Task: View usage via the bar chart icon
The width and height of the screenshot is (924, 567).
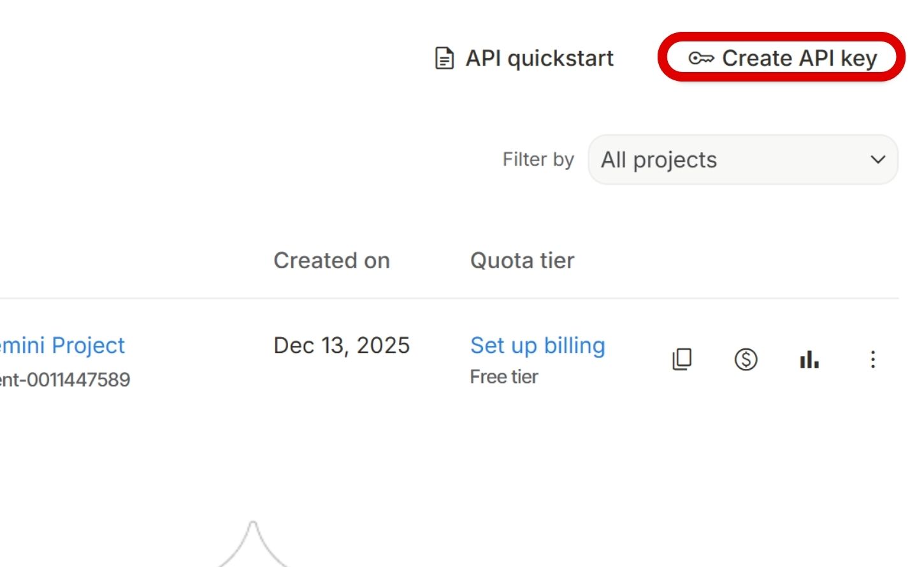Action: [809, 359]
